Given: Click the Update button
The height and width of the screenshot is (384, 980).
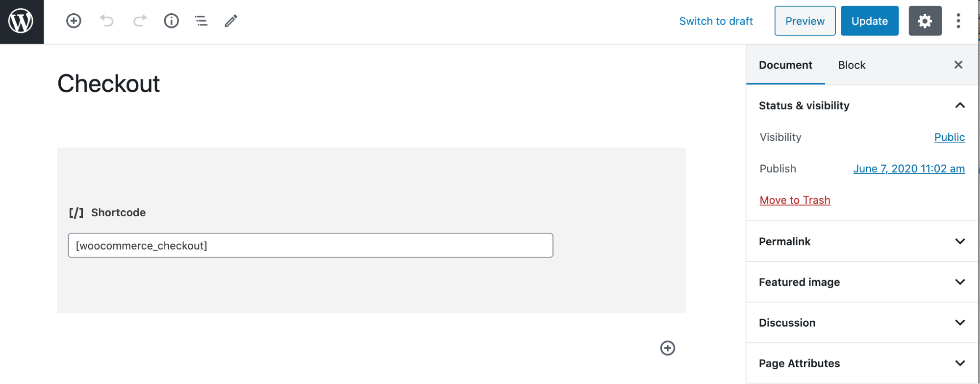Looking at the screenshot, I should coord(869,21).
